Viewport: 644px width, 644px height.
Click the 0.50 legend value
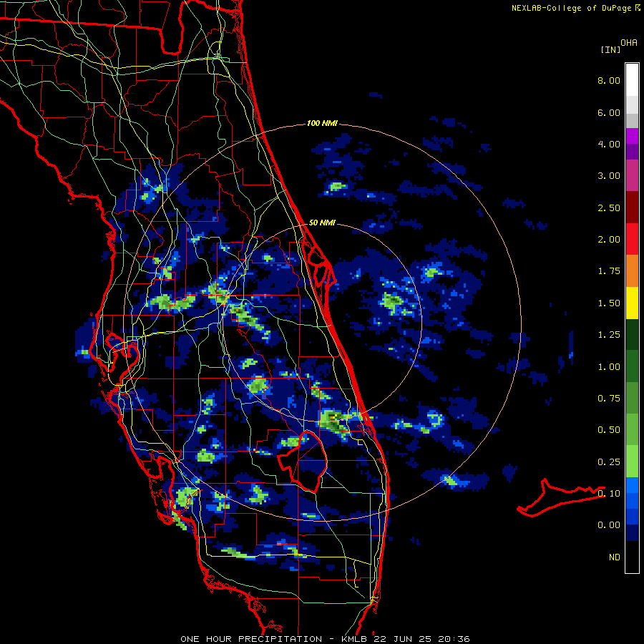coord(609,430)
